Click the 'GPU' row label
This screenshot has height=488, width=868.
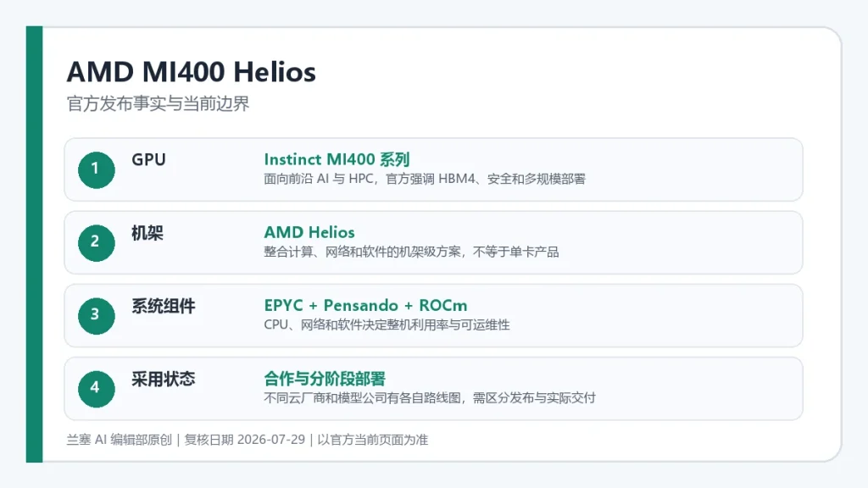tap(148, 160)
